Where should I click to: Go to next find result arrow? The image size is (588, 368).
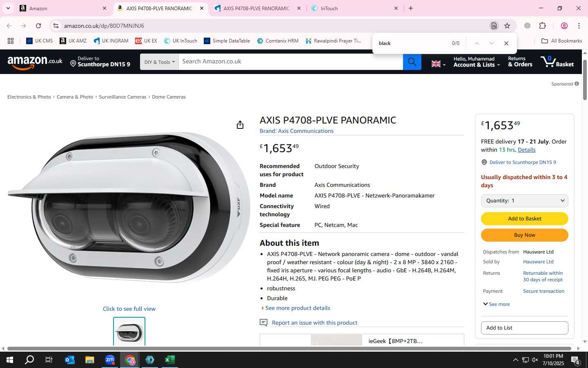pyautogui.click(x=492, y=43)
